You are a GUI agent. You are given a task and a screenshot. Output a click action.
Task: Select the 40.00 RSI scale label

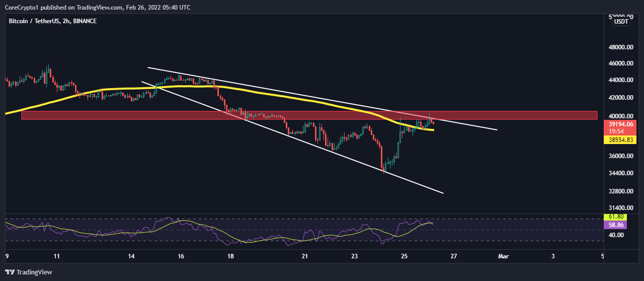coord(616,235)
